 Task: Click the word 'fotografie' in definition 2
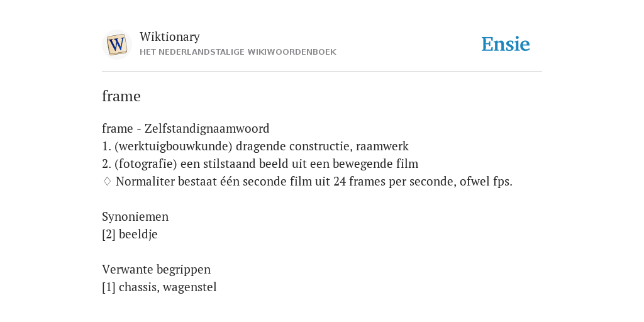(x=146, y=164)
